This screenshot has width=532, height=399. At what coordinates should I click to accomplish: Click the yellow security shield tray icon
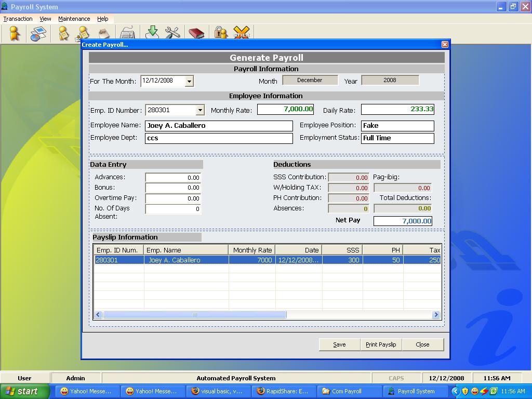pyautogui.click(x=465, y=391)
